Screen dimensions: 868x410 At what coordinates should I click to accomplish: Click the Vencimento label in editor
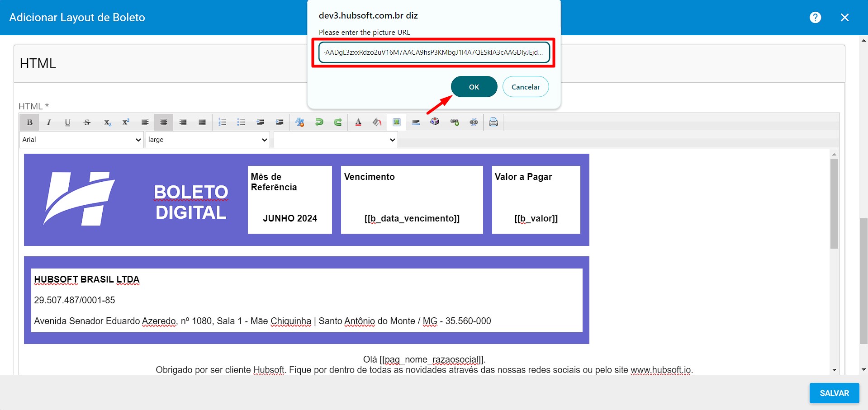point(370,177)
